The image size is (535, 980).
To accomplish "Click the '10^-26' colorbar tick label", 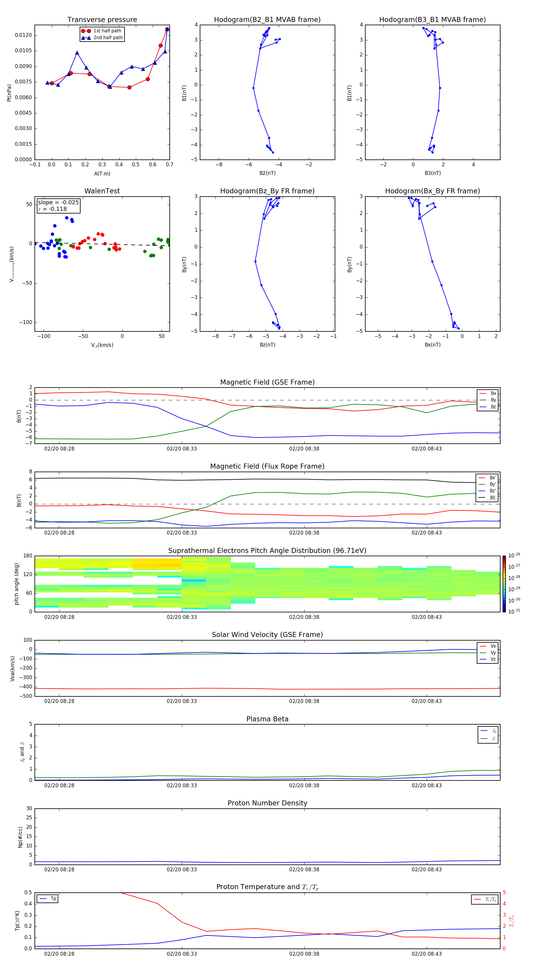I will pyautogui.click(x=514, y=556).
